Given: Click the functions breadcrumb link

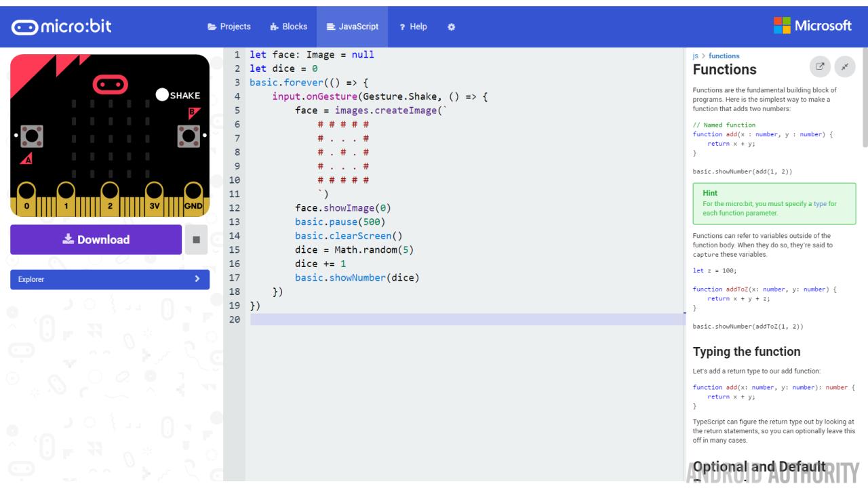Looking at the screenshot, I should pos(724,56).
